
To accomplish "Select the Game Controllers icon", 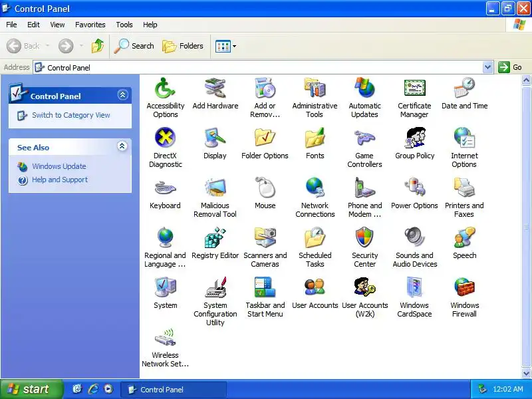I will pyautogui.click(x=364, y=138).
